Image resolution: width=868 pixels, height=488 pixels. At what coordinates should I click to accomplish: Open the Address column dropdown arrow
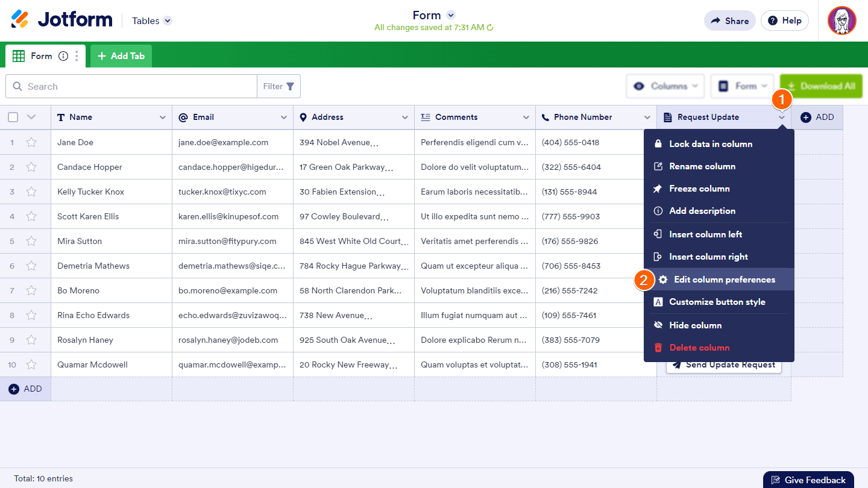tap(404, 117)
